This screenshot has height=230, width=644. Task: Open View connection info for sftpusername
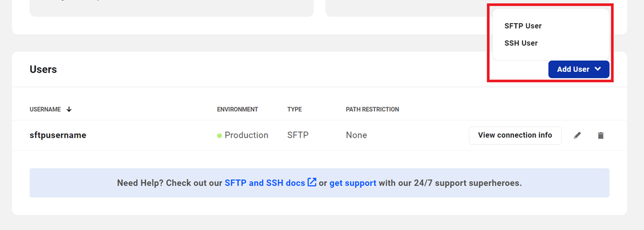(515, 135)
